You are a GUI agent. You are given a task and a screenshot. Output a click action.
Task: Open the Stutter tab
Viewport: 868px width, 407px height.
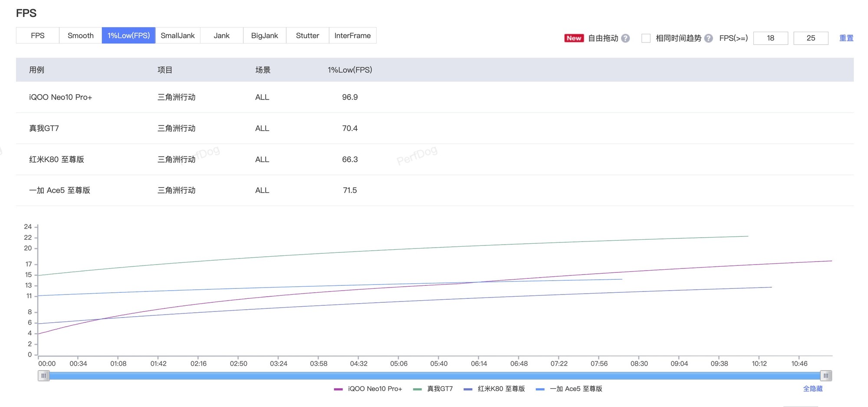pyautogui.click(x=307, y=36)
